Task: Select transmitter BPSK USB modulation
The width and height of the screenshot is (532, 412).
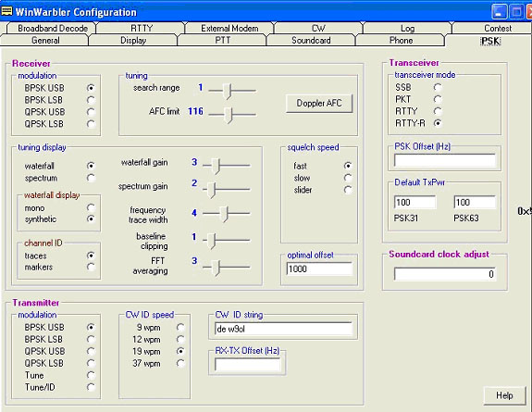Action: [x=91, y=327]
